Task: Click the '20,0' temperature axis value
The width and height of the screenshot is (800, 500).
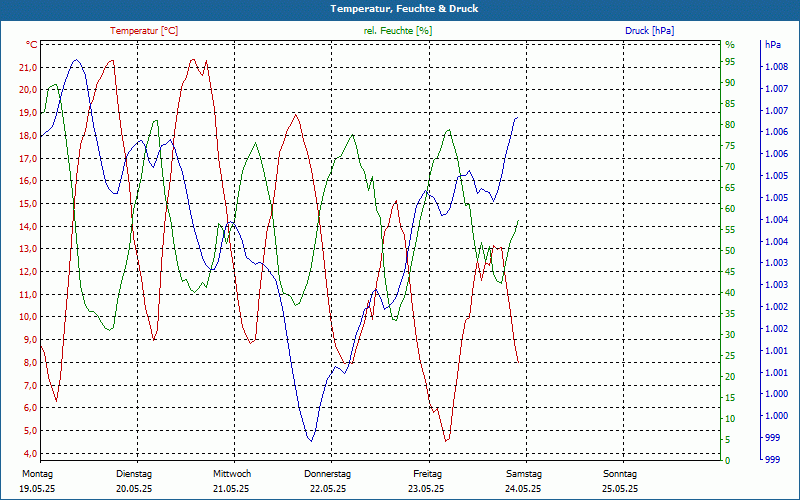Action: [x=29, y=90]
